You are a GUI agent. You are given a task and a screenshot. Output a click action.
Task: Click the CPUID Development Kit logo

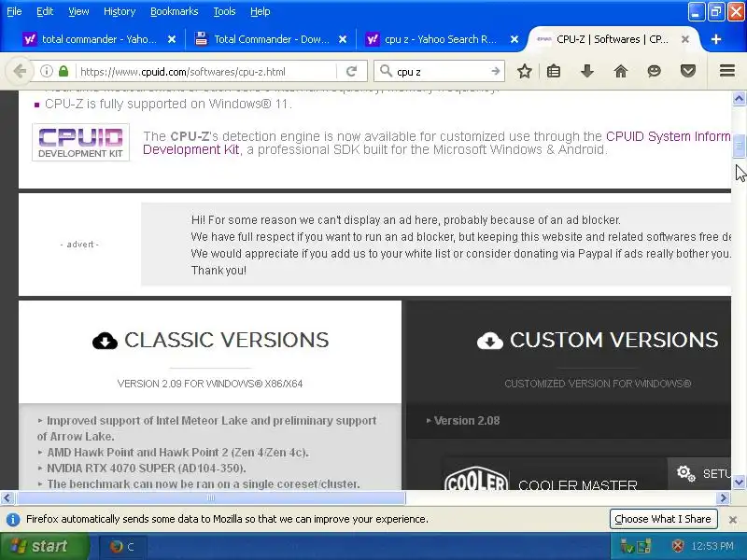(80, 143)
